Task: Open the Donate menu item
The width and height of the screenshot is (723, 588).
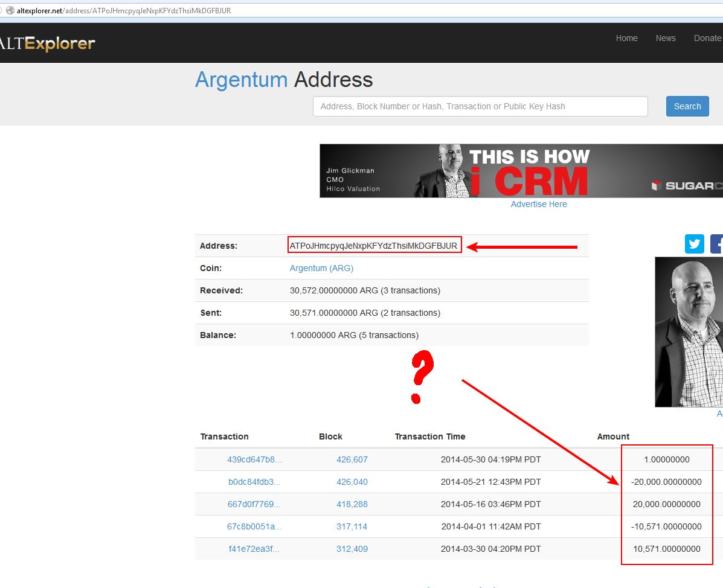Action: [708, 38]
